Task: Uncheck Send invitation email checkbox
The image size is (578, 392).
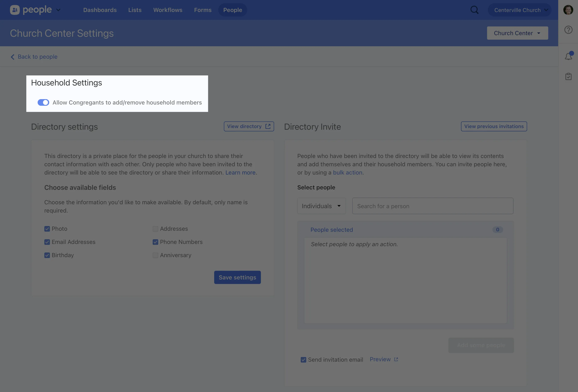Action: [303, 360]
